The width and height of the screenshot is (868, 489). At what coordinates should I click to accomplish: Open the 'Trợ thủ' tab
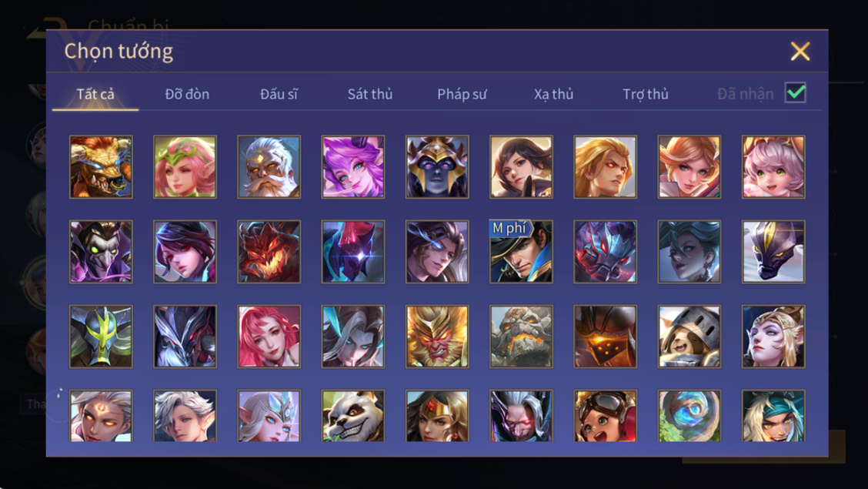click(x=646, y=94)
